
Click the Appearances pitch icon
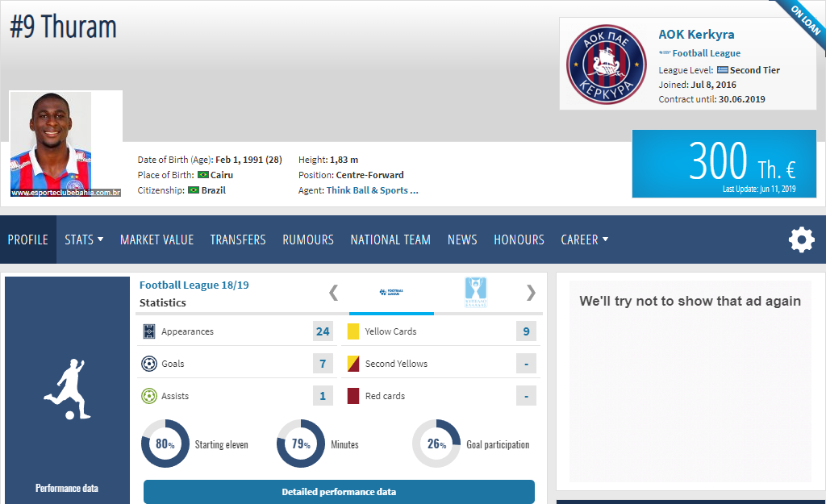[x=149, y=331]
